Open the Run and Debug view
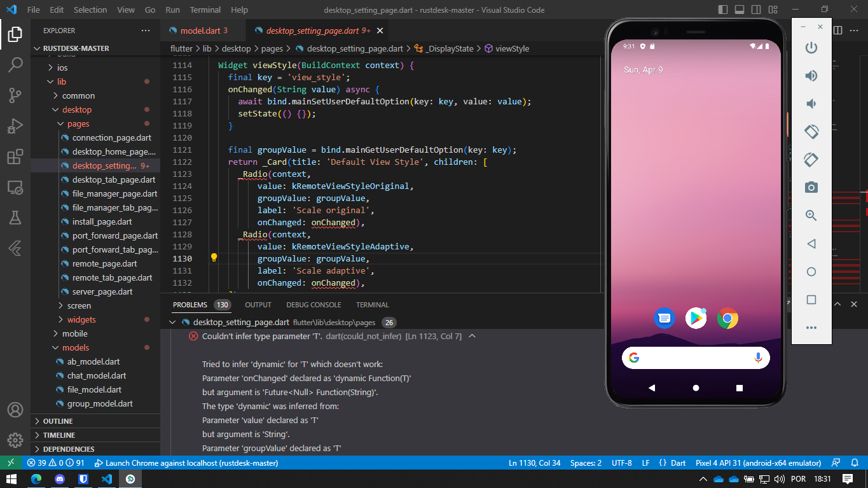The image size is (868, 488). (x=14, y=126)
